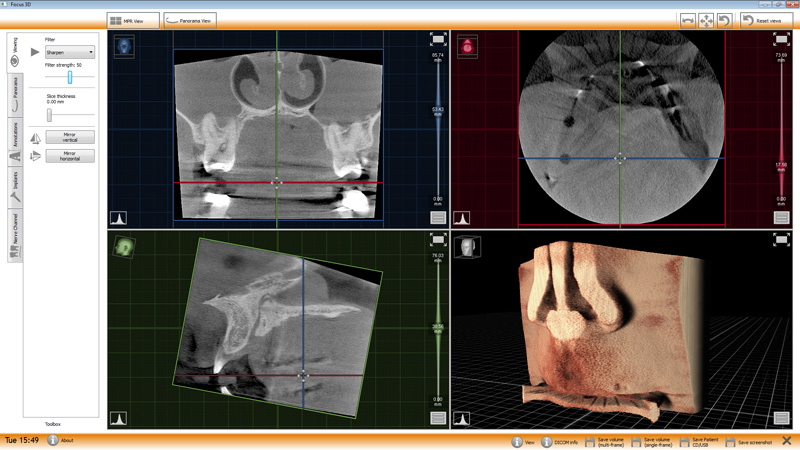Open histogram in sagittal green view
Image resolution: width=800 pixels, height=450 pixels.
[118, 418]
